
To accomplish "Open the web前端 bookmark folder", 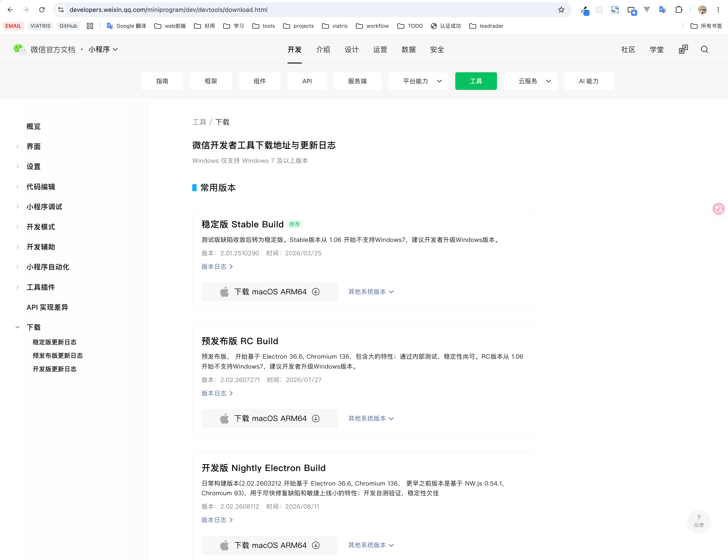I will click(170, 26).
